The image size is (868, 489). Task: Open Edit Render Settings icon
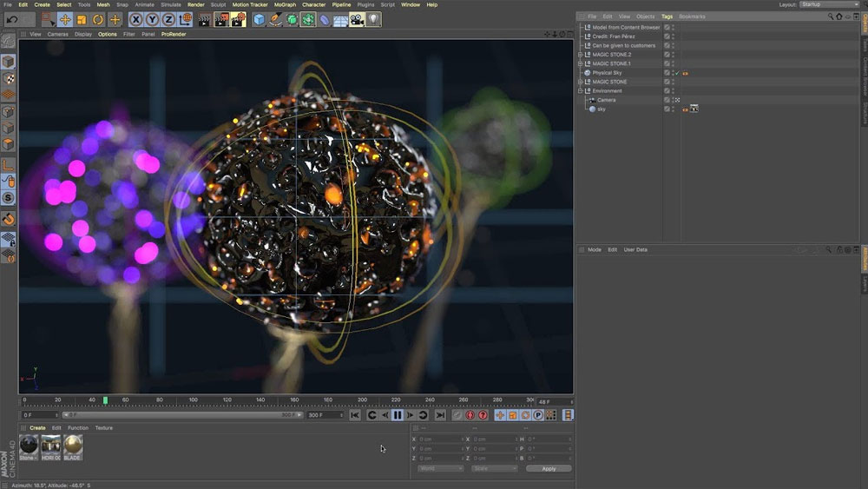click(x=238, y=19)
